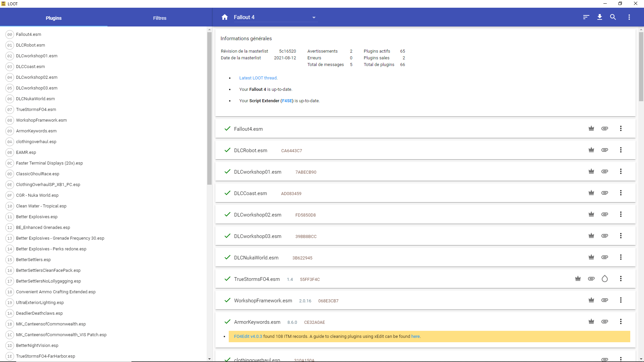Open the three-dot menu on Fallout4.esm card
The image size is (644, 362).
621,128
